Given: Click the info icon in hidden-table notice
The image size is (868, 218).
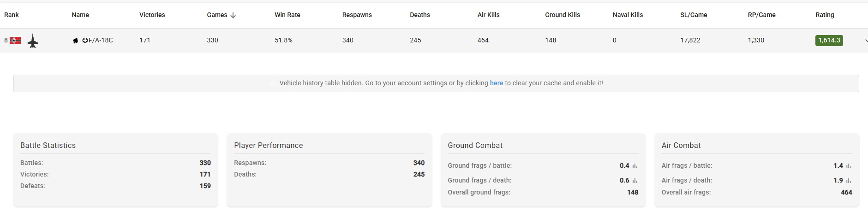Looking at the screenshot, I should (273, 83).
